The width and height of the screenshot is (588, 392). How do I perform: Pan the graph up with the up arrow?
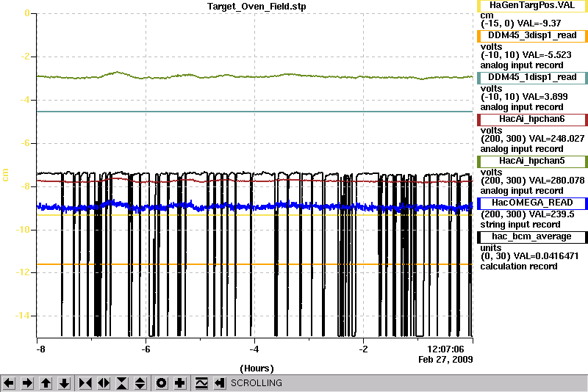(x=46, y=383)
